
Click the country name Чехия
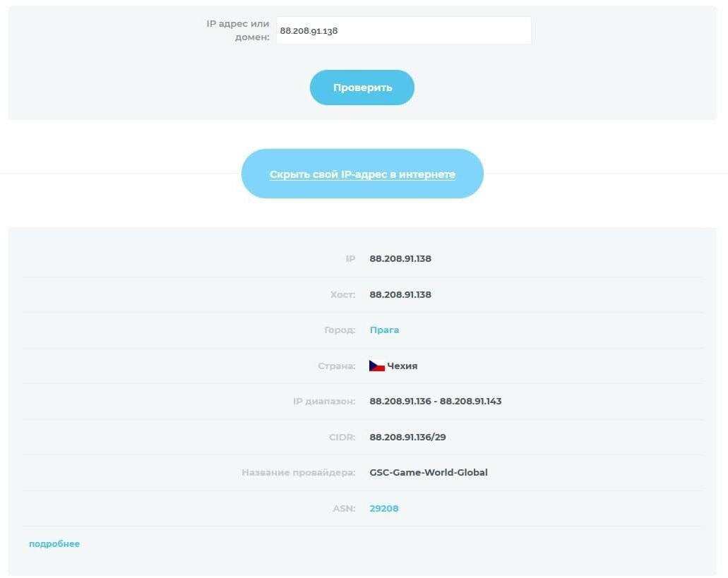click(x=402, y=366)
